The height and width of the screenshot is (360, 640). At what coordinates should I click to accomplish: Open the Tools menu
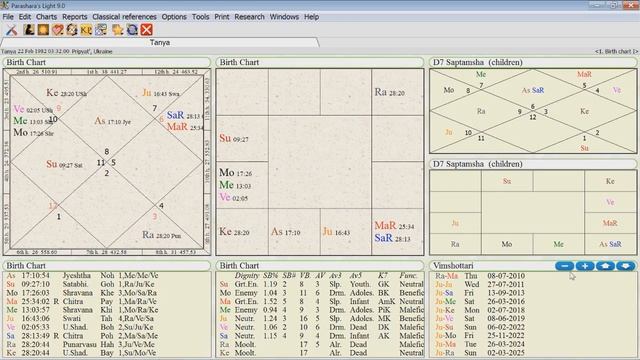(200, 17)
